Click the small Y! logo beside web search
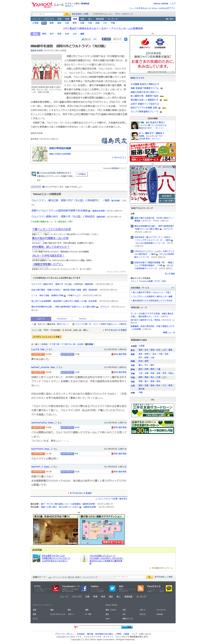 tap(76, 627)
